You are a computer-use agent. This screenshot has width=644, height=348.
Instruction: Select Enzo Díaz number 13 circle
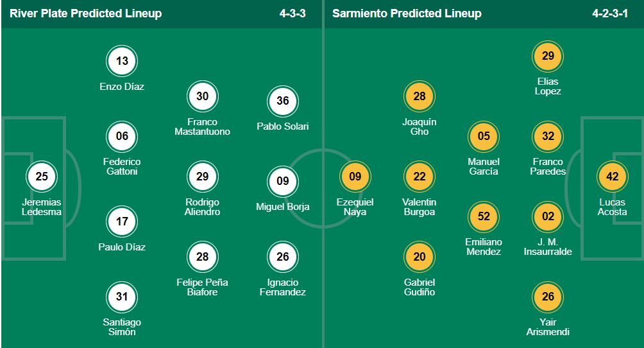click(x=122, y=62)
